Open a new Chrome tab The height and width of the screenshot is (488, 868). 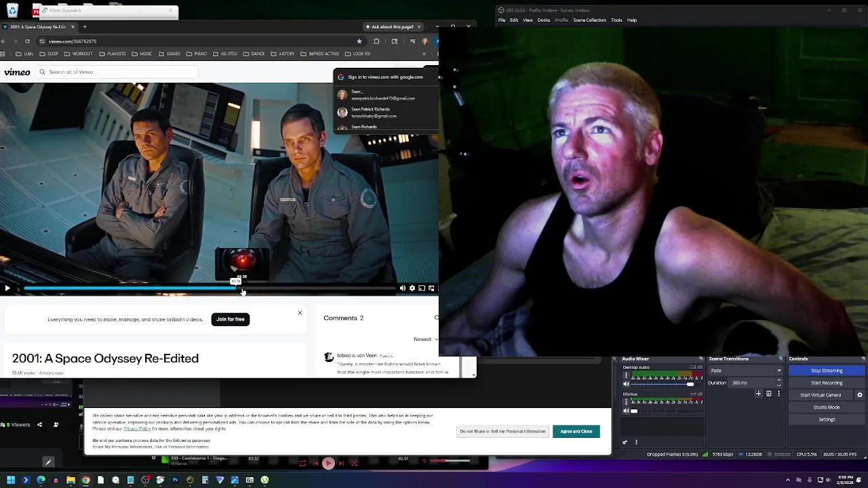[85, 26]
